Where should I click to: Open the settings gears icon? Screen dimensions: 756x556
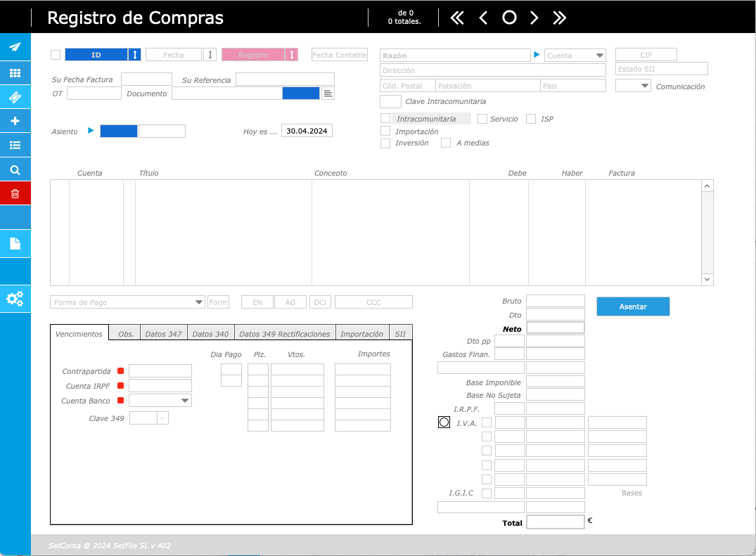15,298
